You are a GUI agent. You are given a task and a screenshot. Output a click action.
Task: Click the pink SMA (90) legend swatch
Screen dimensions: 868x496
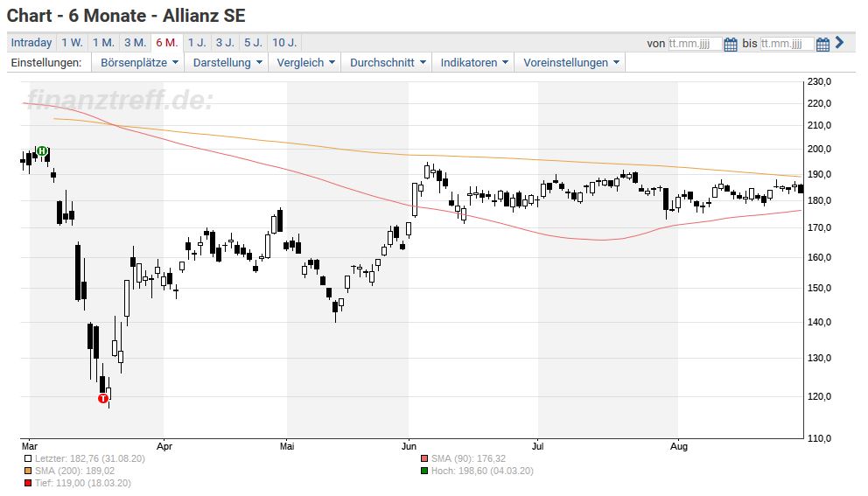pos(424,459)
